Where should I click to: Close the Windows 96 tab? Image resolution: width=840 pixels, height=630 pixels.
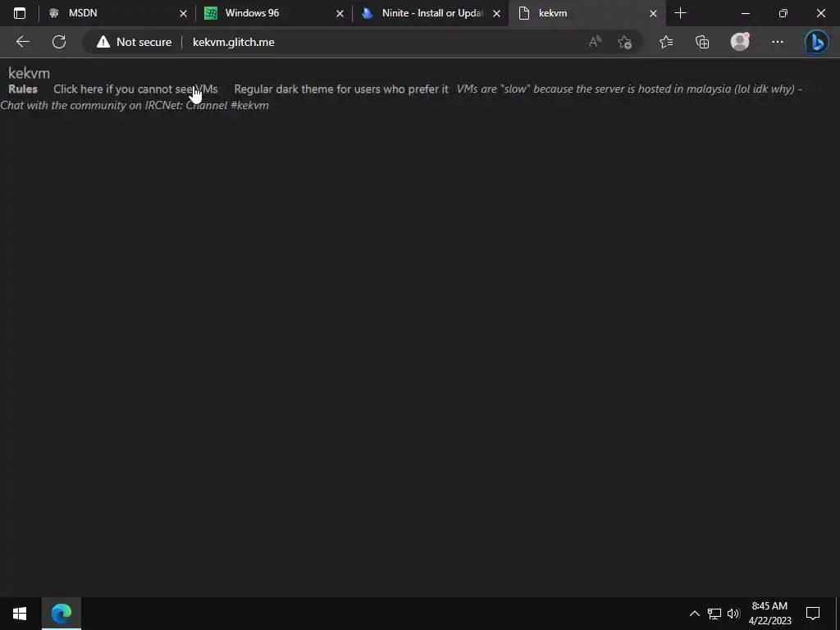340,13
